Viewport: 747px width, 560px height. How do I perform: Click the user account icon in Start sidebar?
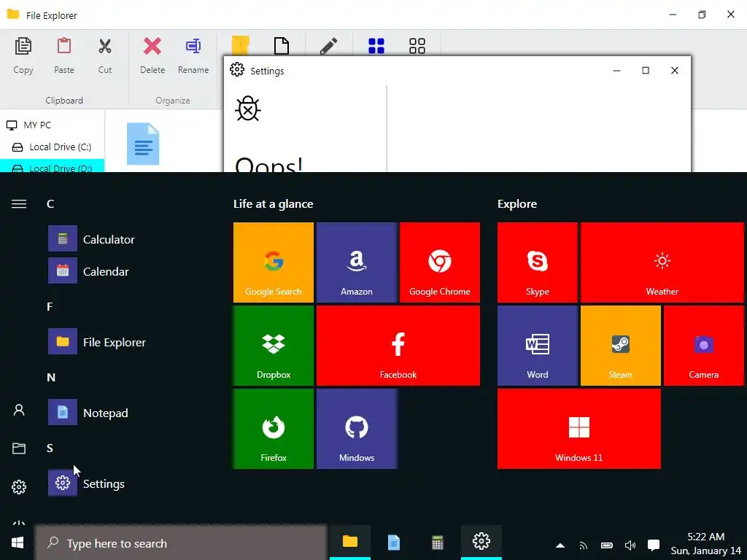coord(19,410)
